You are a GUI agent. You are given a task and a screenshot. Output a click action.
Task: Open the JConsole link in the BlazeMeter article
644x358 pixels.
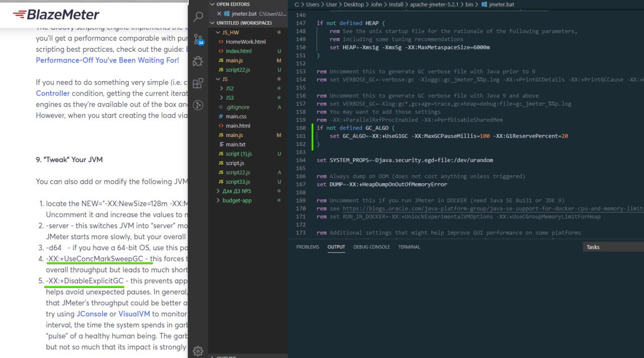pyautogui.click(x=92, y=313)
